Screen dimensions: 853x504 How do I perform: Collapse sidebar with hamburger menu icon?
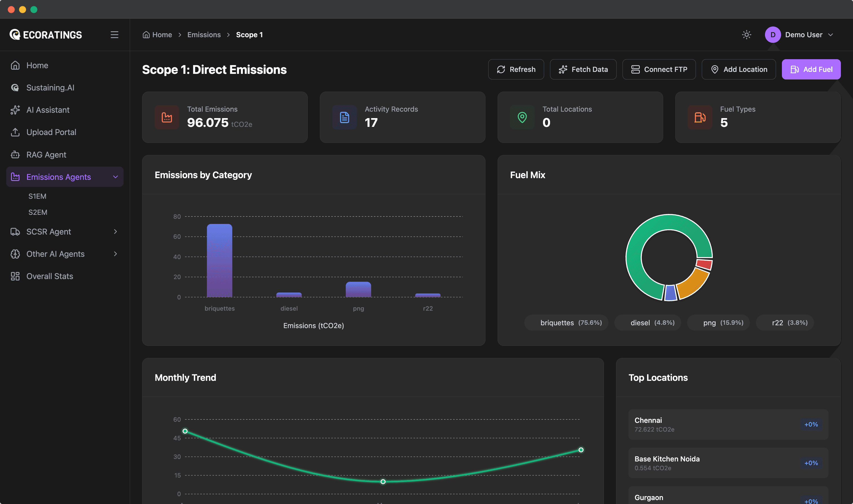pyautogui.click(x=115, y=35)
